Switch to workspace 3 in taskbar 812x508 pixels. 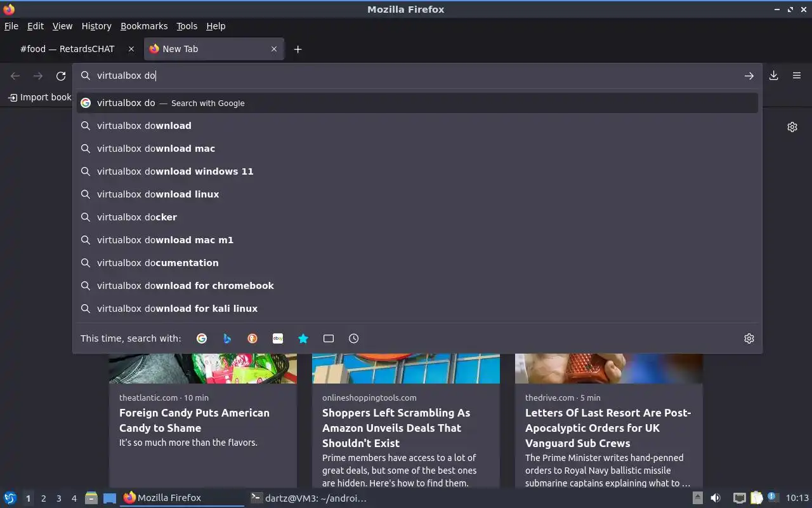(x=58, y=498)
